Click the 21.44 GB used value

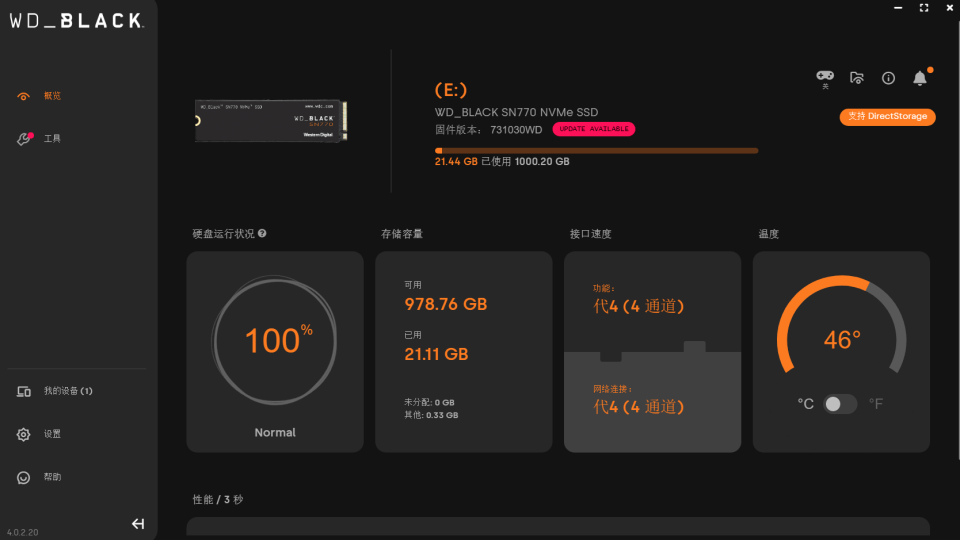pos(456,162)
